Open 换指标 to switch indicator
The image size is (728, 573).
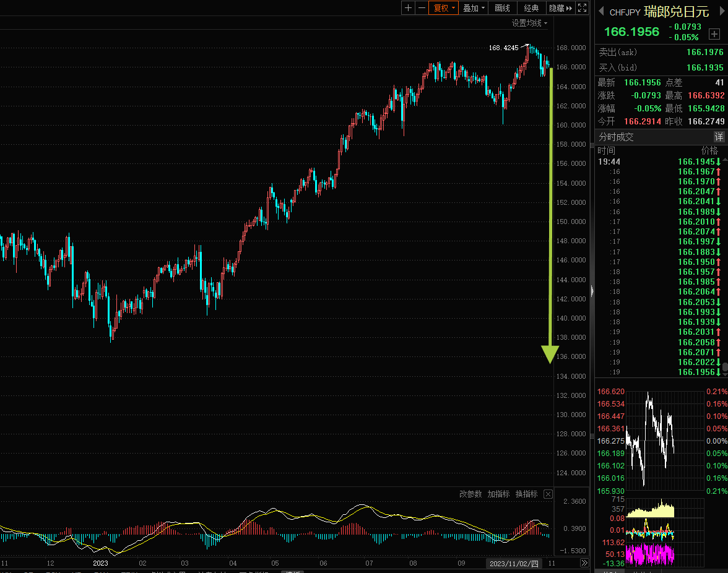[x=526, y=494]
